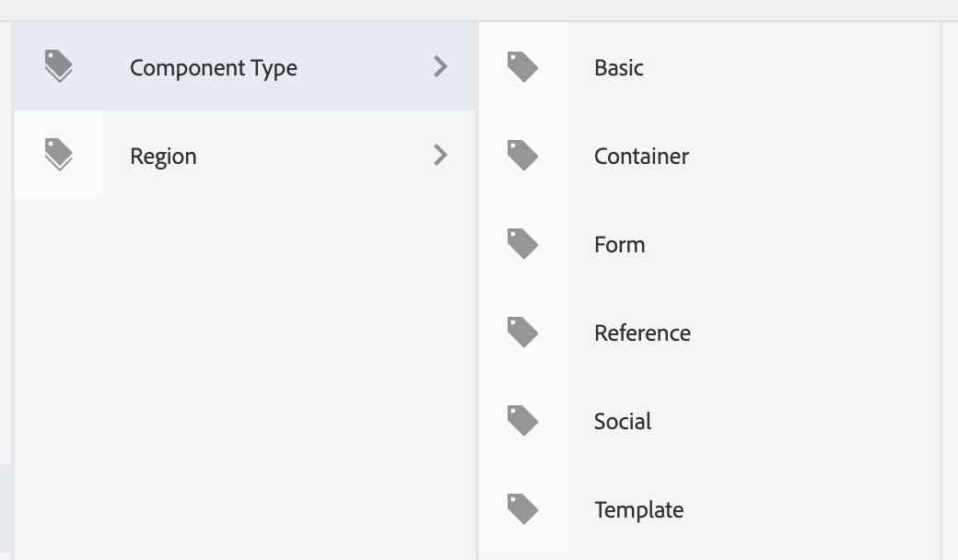Click the highlighted Component Type row

[244, 66]
